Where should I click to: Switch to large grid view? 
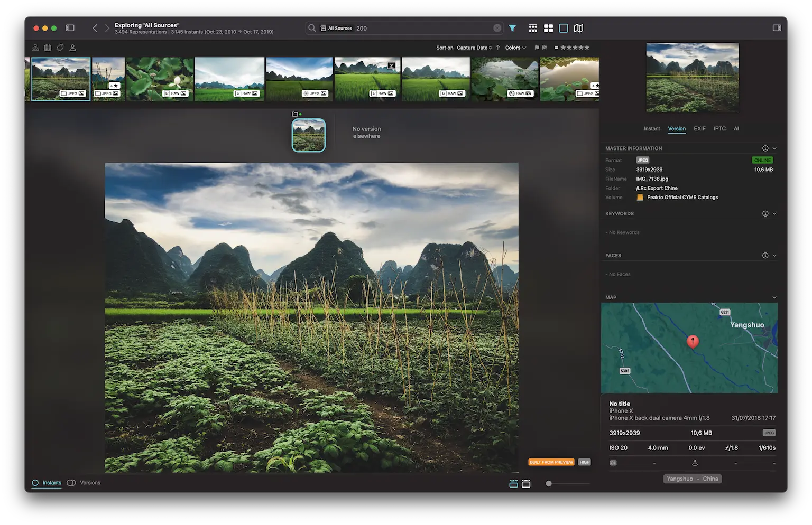tap(549, 28)
